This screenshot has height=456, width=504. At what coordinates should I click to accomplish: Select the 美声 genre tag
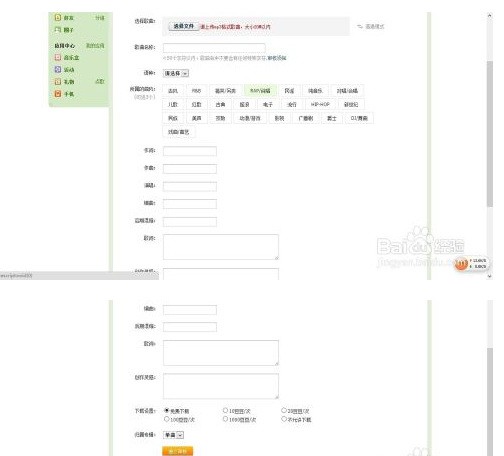click(x=196, y=118)
